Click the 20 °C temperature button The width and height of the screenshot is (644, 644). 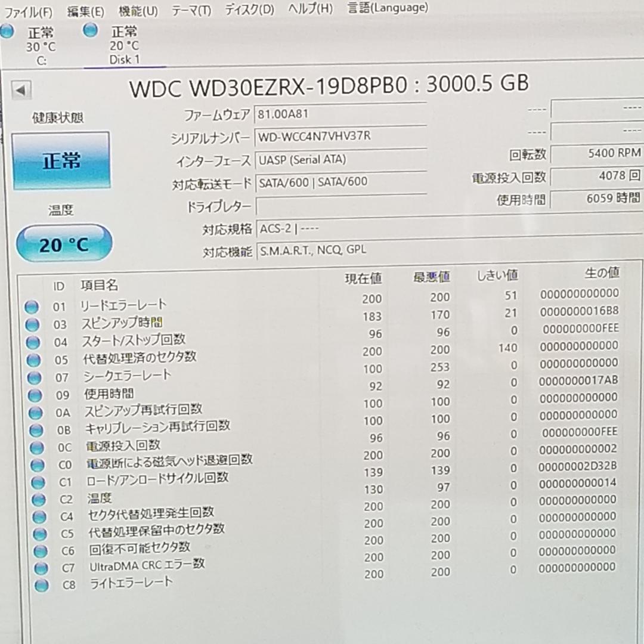pyautogui.click(x=64, y=243)
